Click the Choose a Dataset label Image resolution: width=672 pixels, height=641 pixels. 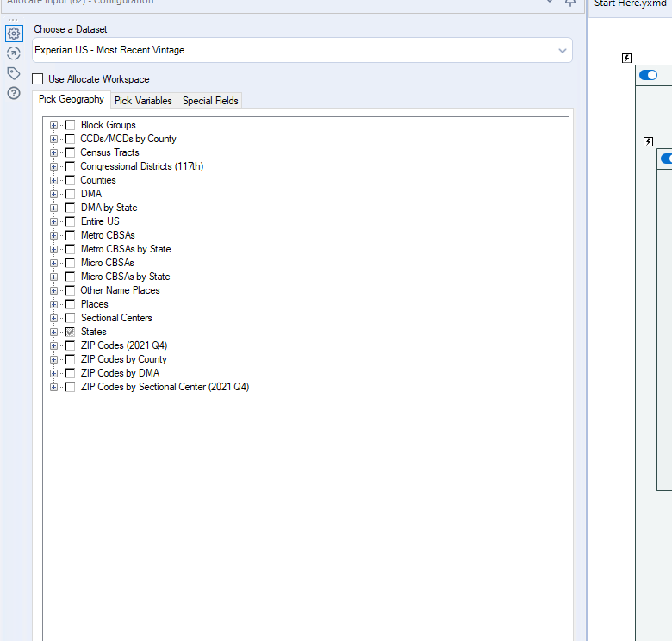point(71,29)
